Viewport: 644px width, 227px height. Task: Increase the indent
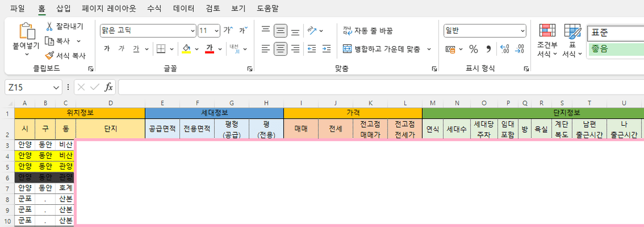(326, 49)
